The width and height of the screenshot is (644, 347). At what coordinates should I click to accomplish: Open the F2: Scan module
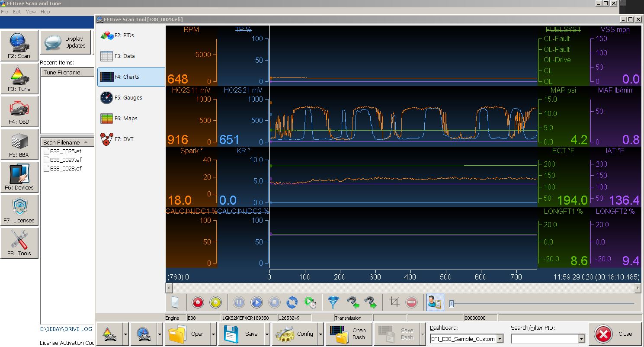pyautogui.click(x=19, y=45)
